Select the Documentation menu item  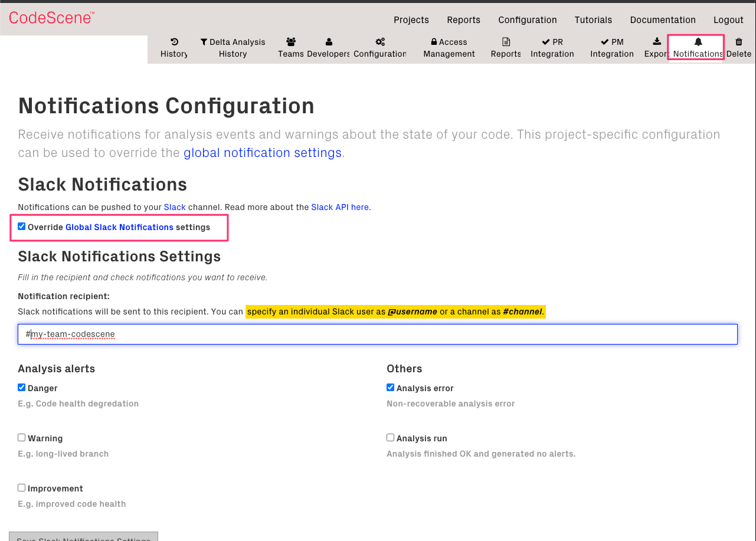tap(663, 19)
